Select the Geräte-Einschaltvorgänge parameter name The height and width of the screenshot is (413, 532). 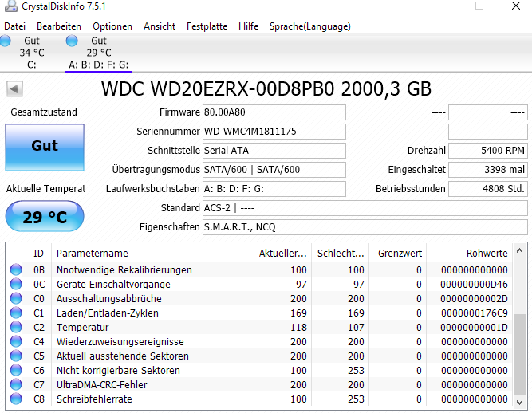coord(113,284)
